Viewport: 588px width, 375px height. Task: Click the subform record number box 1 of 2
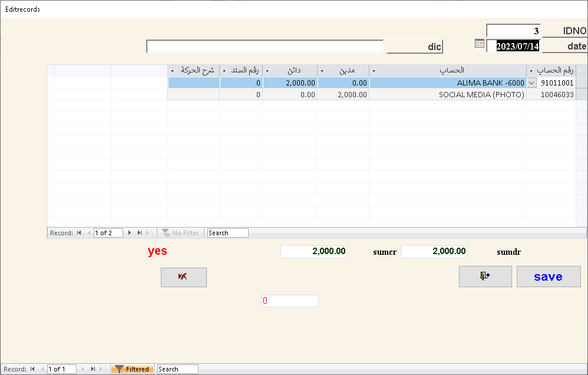pos(108,233)
